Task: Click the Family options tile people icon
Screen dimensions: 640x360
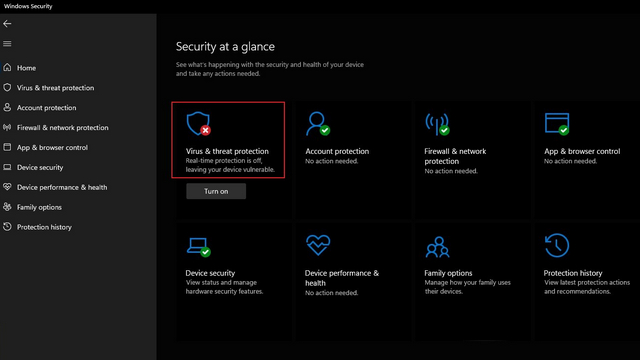Action: (437, 247)
